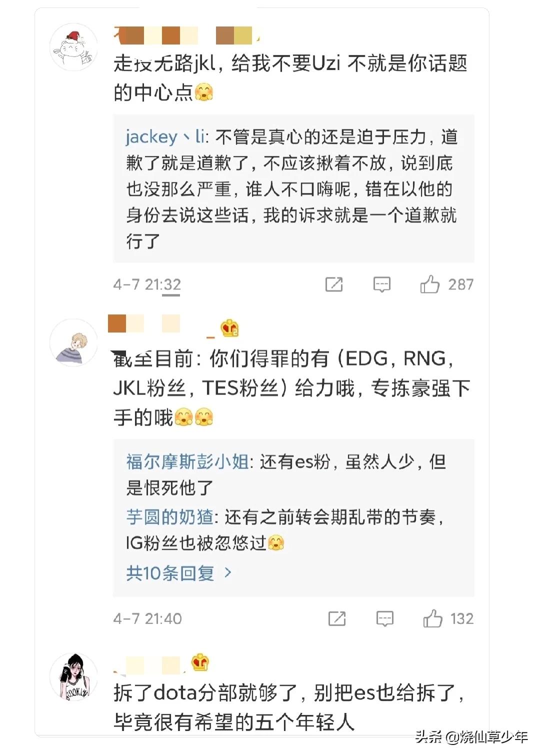Open the chevron arrow beside 共10条回复

click(228, 572)
